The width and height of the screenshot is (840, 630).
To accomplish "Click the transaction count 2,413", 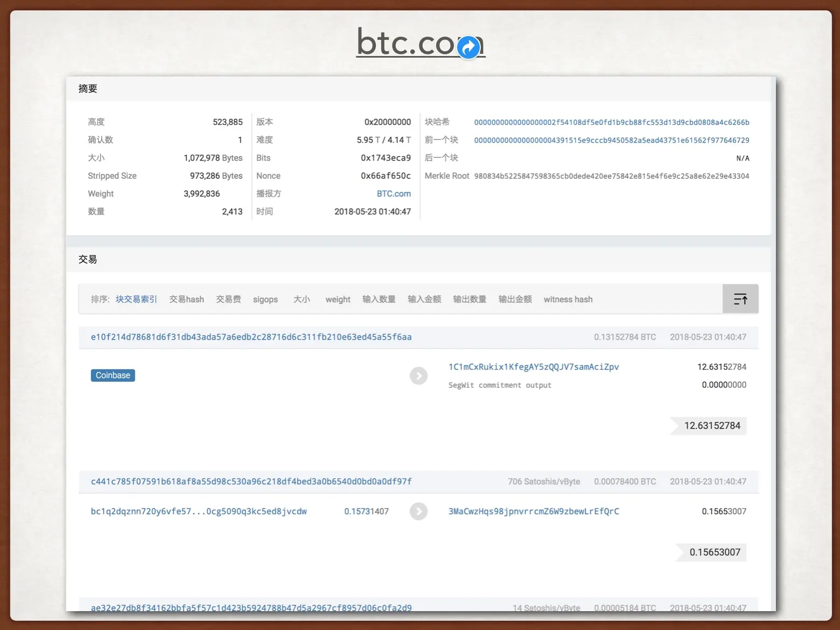I will click(x=232, y=212).
